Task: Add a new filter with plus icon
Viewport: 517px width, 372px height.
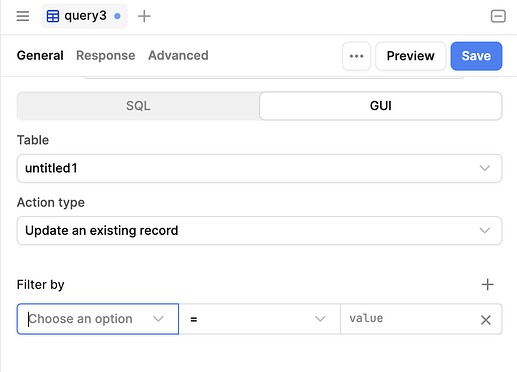Action: [487, 284]
